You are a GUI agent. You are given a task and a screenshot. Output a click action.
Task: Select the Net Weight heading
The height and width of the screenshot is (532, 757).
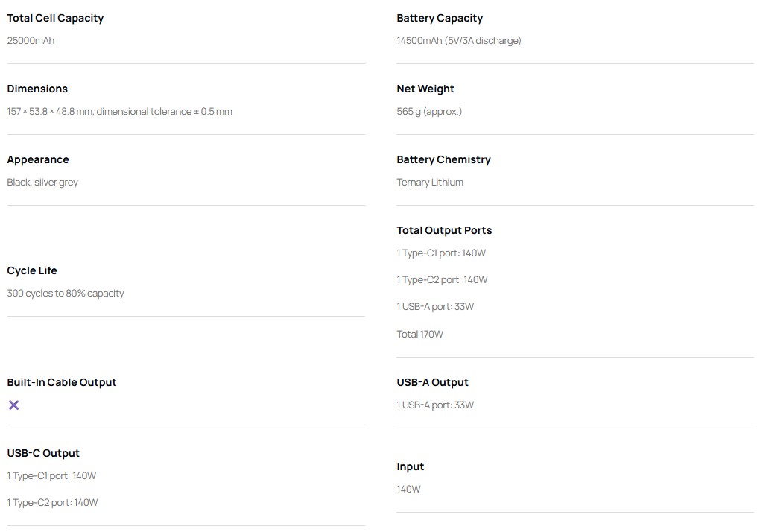pyautogui.click(x=425, y=89)
